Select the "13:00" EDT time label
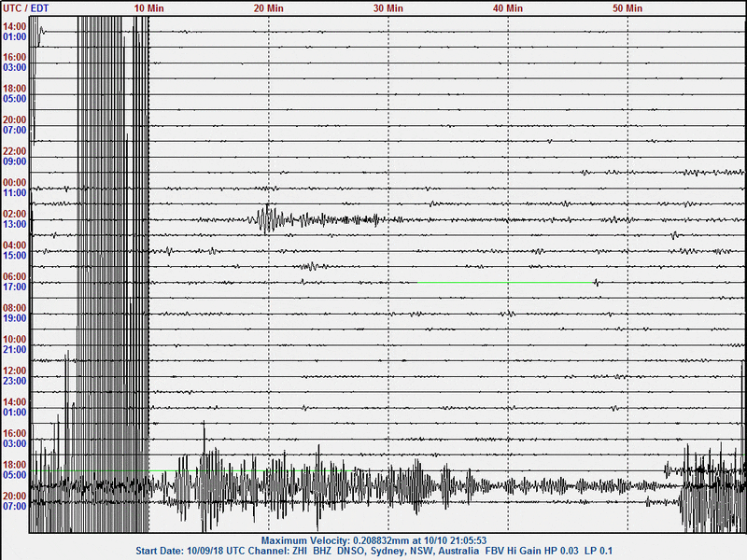The image size is (747, 560). (14, 224)
